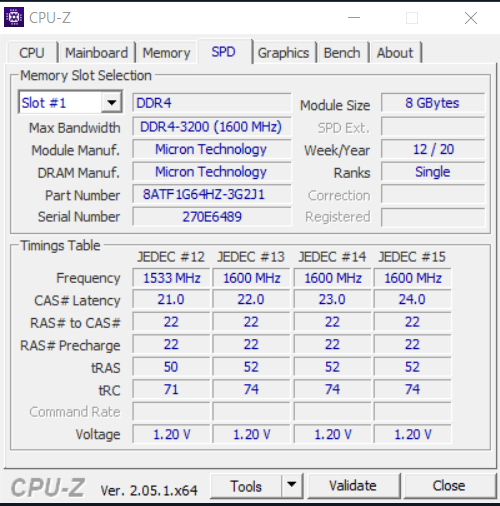
Task: Click the 8 GBytes module size field
Action: coord(433,103)
